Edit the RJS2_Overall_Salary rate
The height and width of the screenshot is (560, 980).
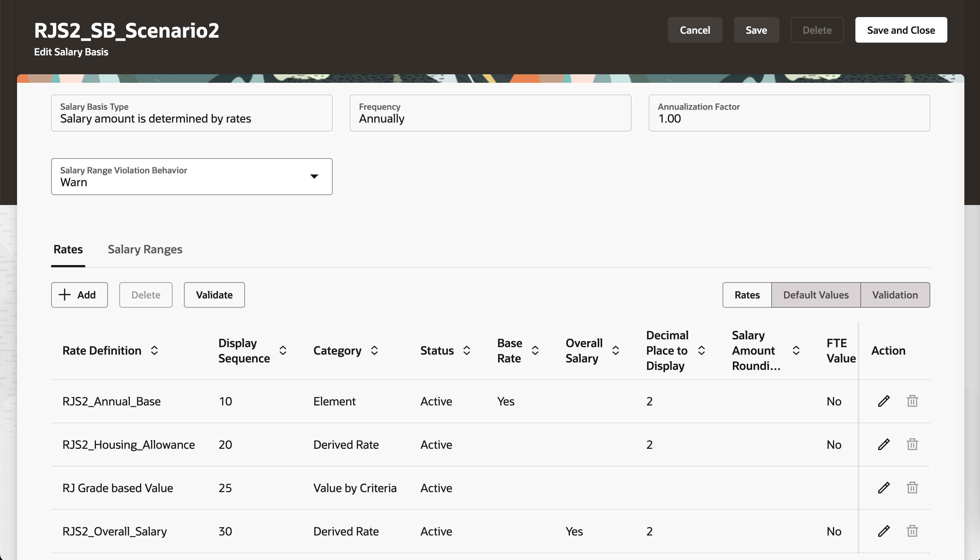tap(883, 531)
